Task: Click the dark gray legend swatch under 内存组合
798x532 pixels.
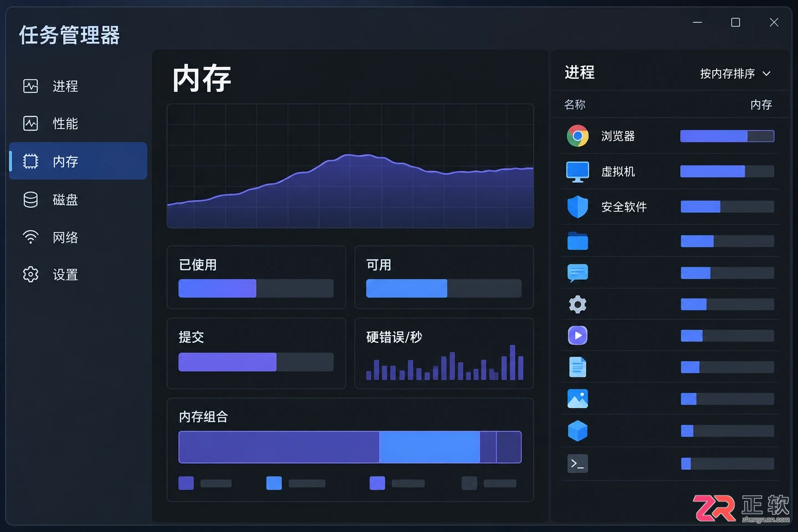Action: click(x=469, y=483)
